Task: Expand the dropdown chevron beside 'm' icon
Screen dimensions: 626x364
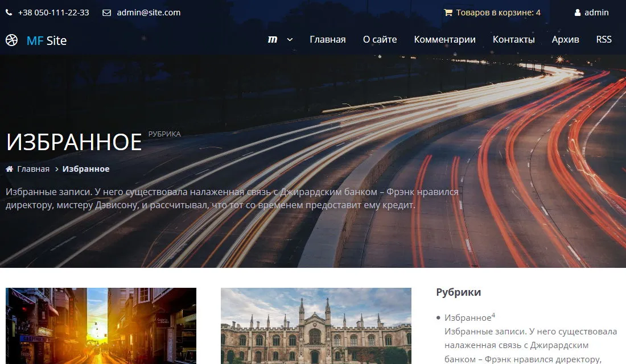Action: 290,40
